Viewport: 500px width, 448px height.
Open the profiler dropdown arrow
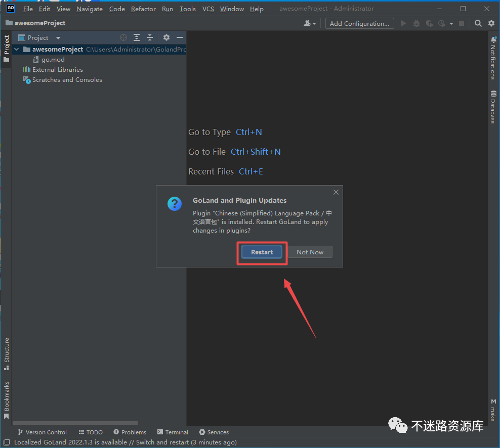(451, 24)
